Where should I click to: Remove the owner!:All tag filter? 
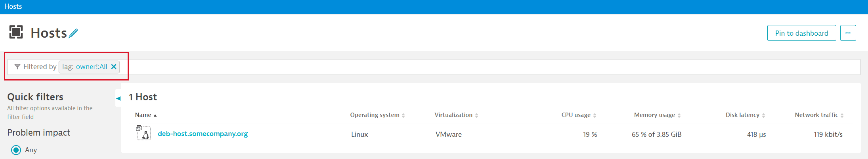coord(114,67)
